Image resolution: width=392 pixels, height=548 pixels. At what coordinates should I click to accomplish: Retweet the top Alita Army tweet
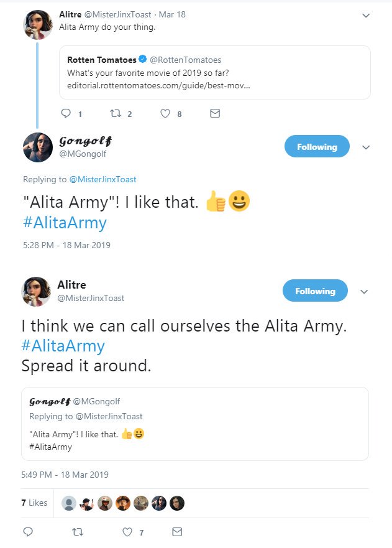pyautogui.click(x=114, y=114)
